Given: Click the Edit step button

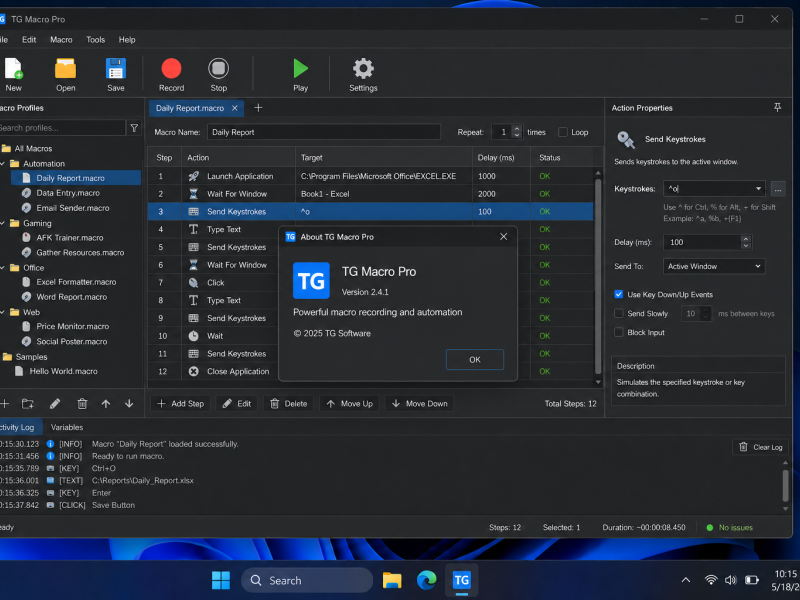Looking at the screenshot, I should [237, 404].
